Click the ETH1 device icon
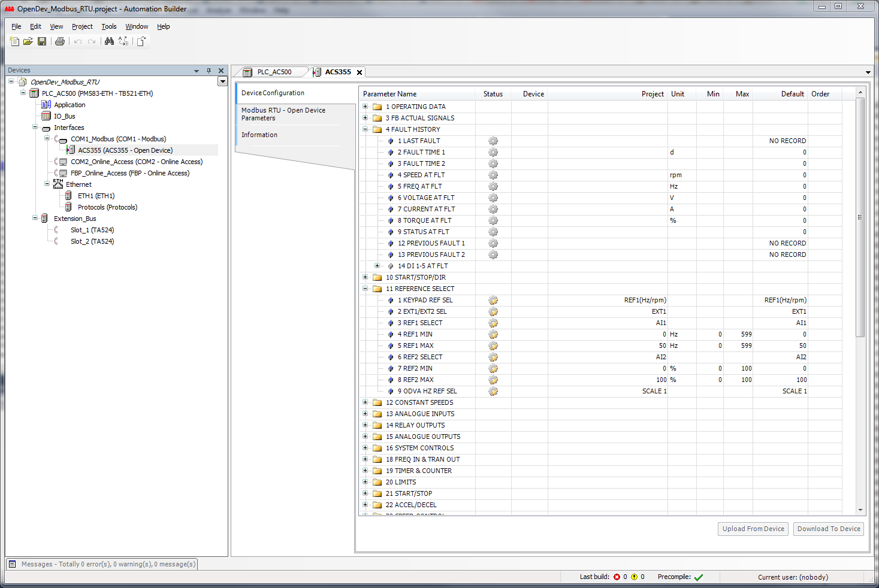Viewport: 879px width, 588px height. [68, 196]
